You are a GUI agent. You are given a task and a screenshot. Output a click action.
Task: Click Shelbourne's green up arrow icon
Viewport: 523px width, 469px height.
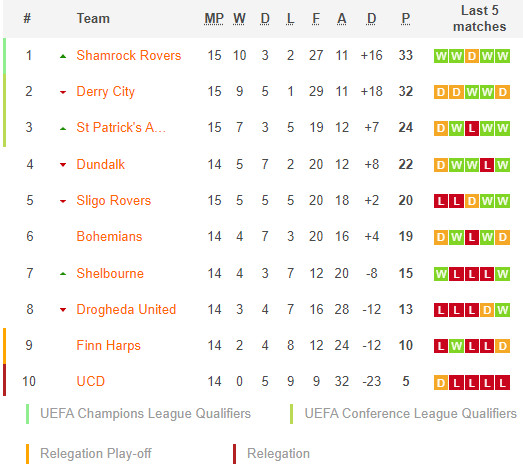(x=63, y=274)
